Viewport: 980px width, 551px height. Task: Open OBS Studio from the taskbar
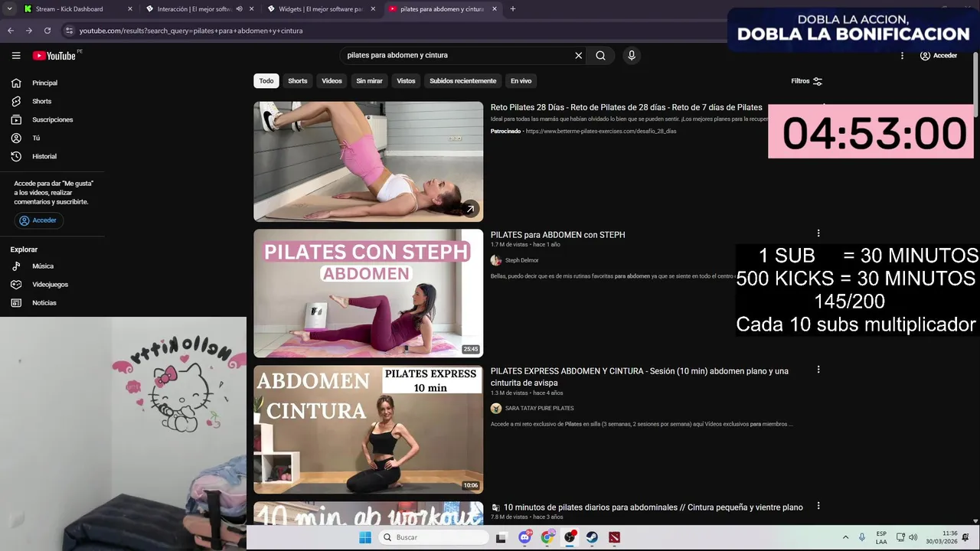(570, 537)
